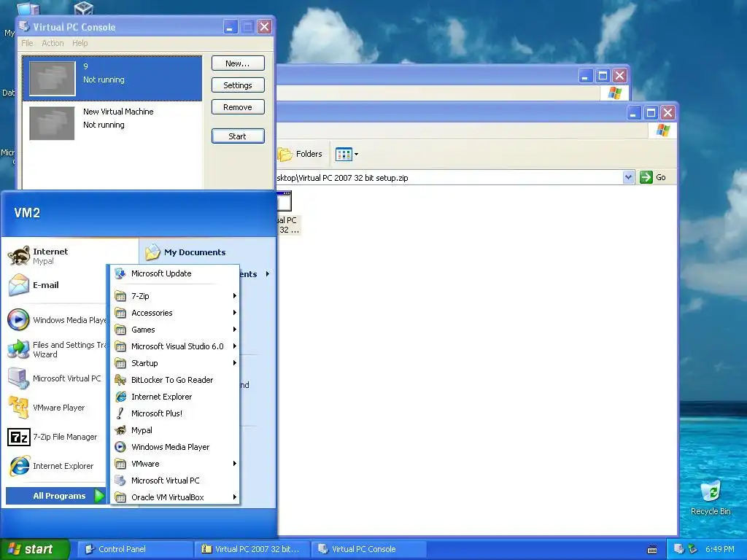
Task: Launch VMware Player from Start menu
Action: point(57,408)
